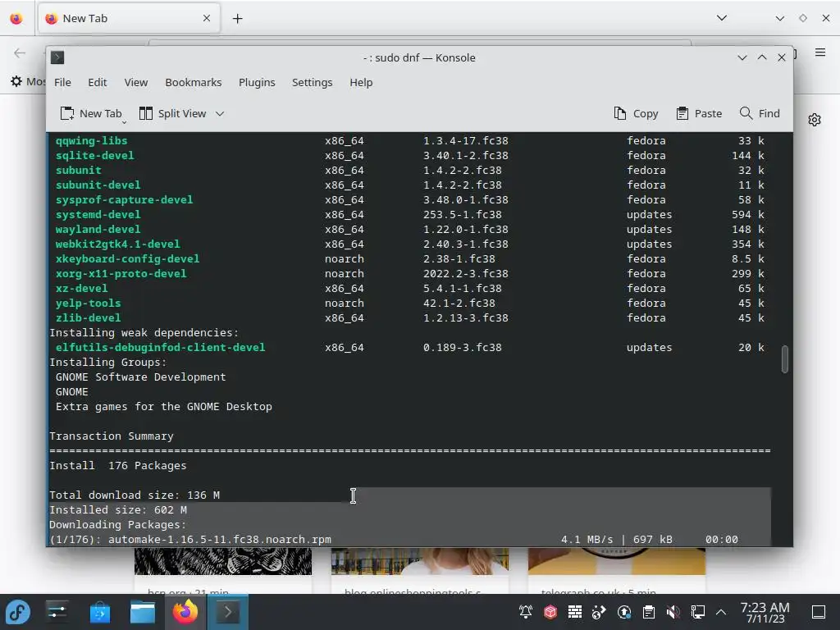Click the 'Transaction Summary' heading

(x=112, y=436)
